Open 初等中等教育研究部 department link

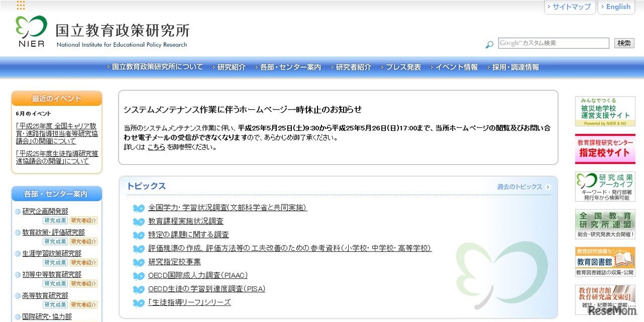[51, 275]
